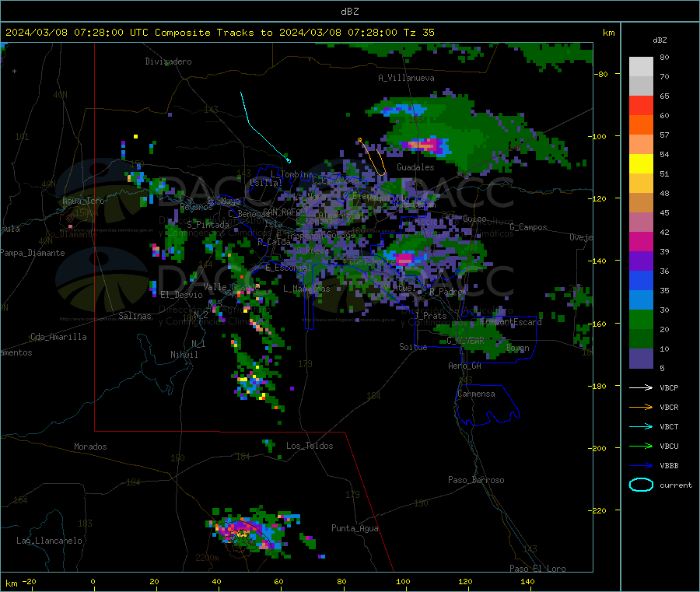Click the 'Morados' map label

90,447
